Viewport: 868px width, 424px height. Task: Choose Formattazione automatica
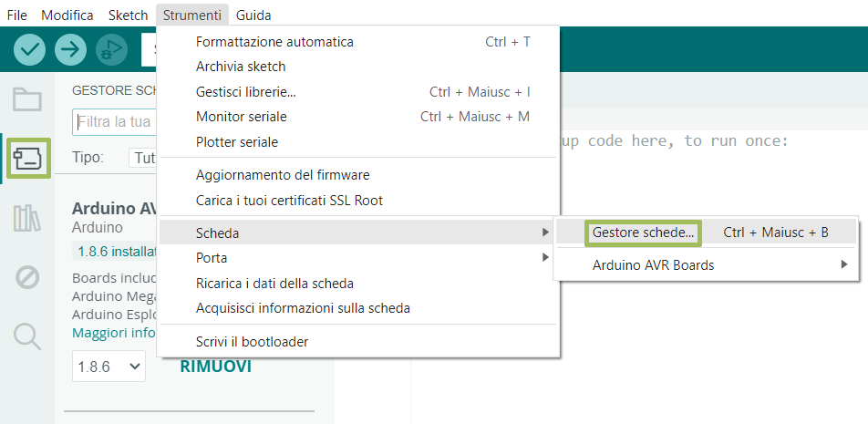click(358, 42)
